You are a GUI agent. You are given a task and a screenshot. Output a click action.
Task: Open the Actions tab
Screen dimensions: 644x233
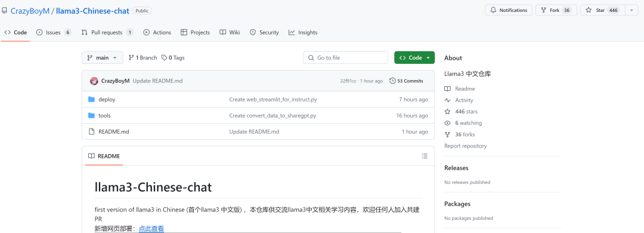pyautogui.click(x=157, y=32)
